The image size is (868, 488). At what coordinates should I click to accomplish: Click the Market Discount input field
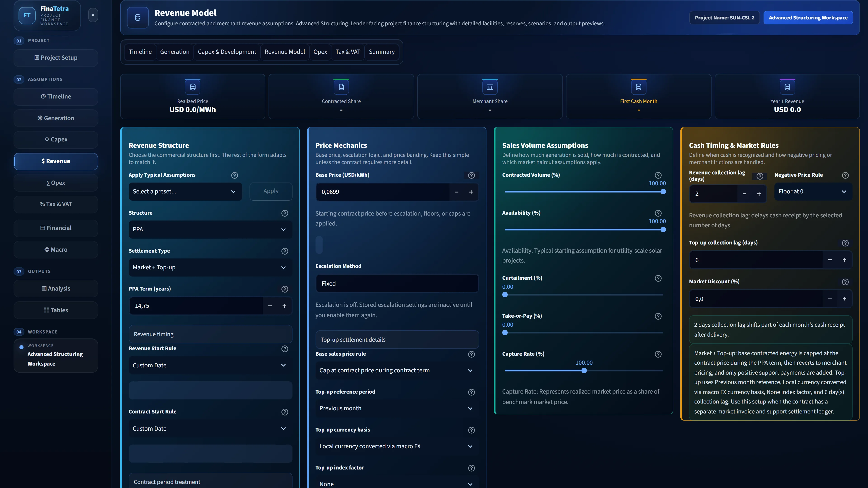[757, 299]
